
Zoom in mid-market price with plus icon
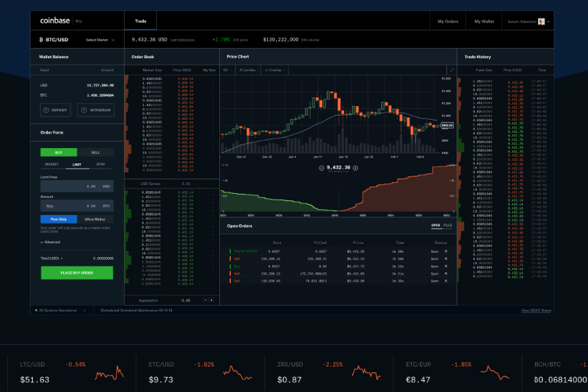(x=356, y=168)
